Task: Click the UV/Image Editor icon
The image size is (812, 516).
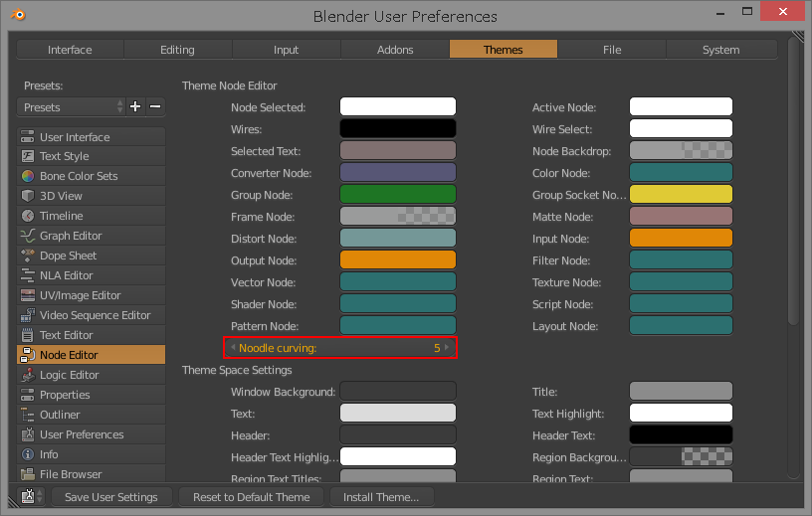Action: click(28, 295)
